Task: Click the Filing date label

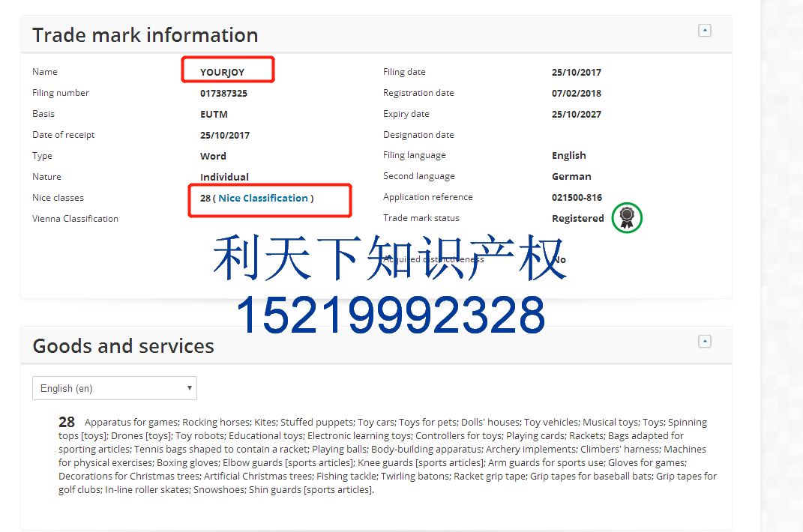Action: pos(405,72)
